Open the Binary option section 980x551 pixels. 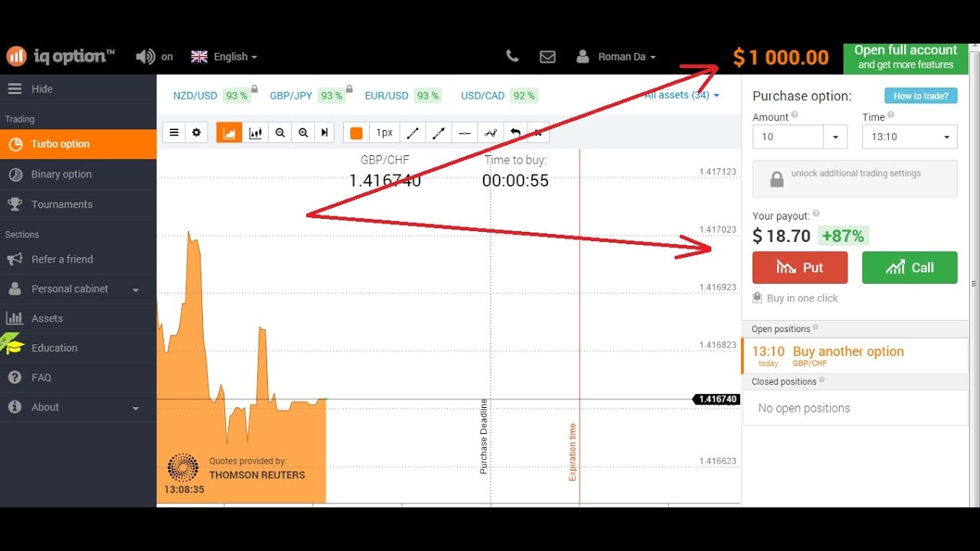[78, 174]
